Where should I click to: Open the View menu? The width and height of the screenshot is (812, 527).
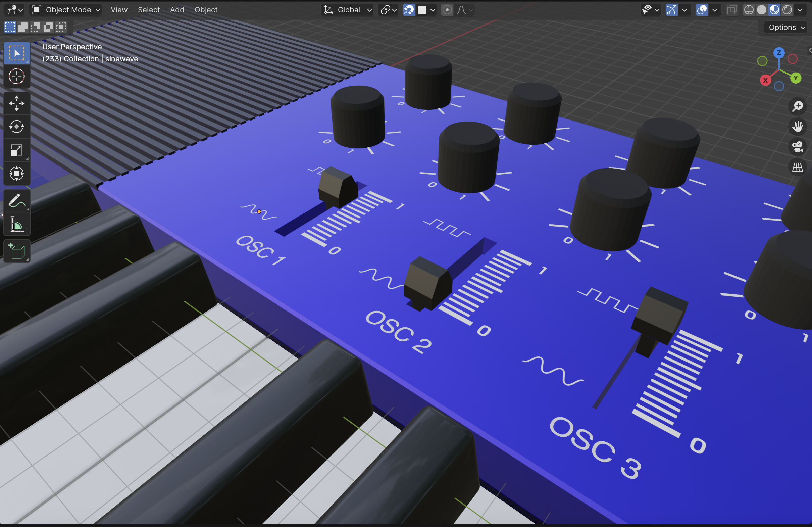119,10
